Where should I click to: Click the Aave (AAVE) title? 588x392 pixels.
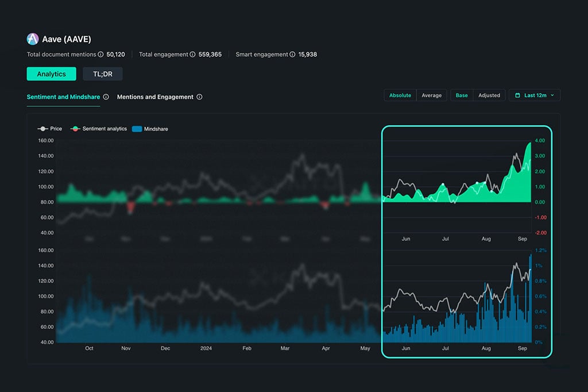pyautogui.click(x=67, y=39)
